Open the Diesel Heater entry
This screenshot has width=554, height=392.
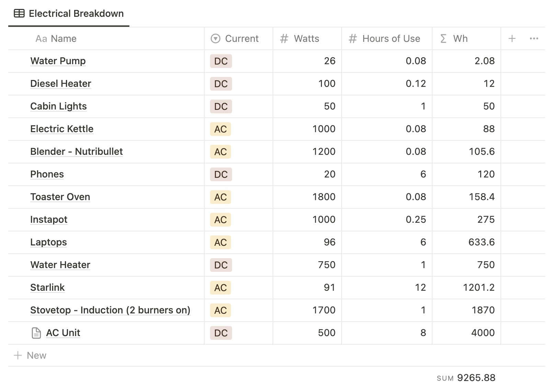tap(61, 83)
